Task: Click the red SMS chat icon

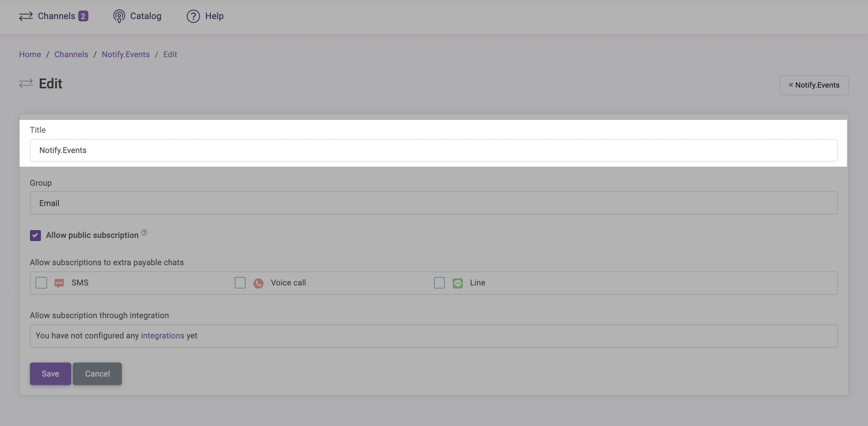Action: 59,283
